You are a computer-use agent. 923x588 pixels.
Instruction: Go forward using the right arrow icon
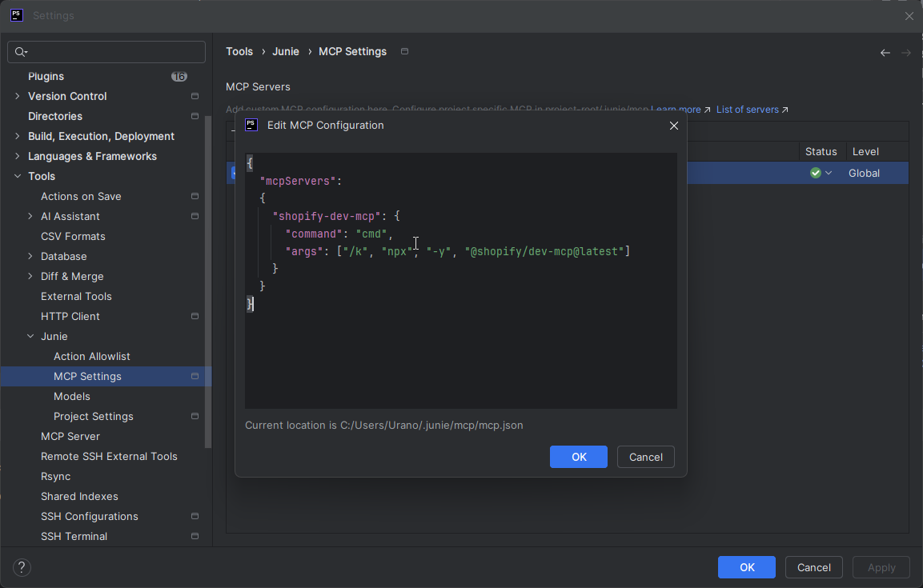pos(906,53)
